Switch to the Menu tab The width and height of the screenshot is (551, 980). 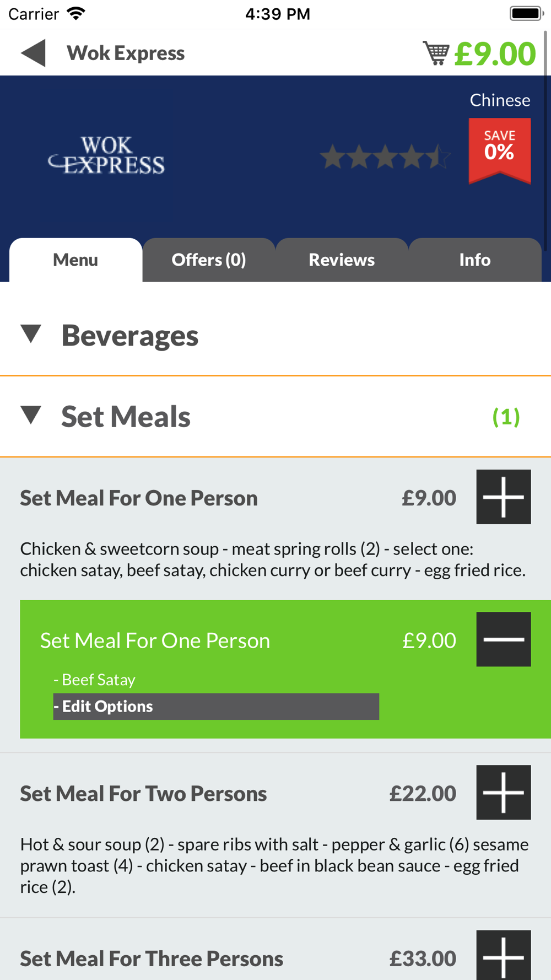click(x=75, y=260)
